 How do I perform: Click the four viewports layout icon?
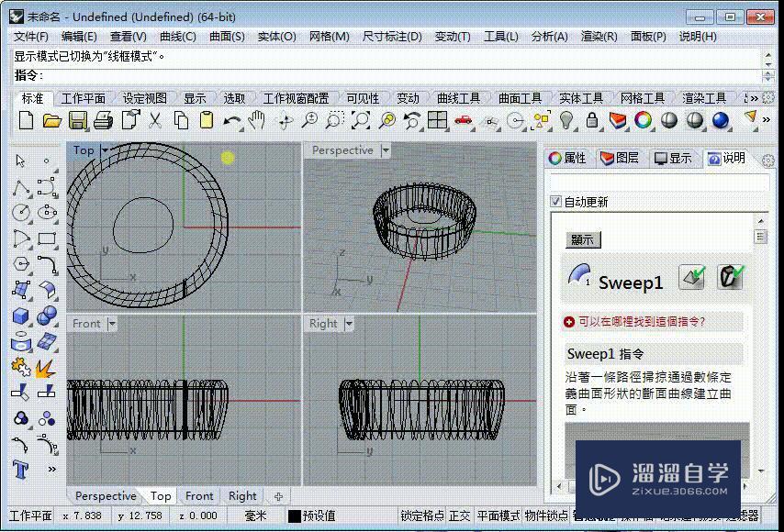click(437, 120)
